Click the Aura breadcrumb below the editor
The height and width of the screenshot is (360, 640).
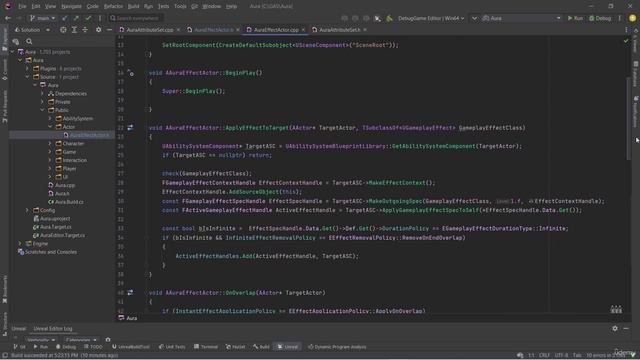[128, 318]
